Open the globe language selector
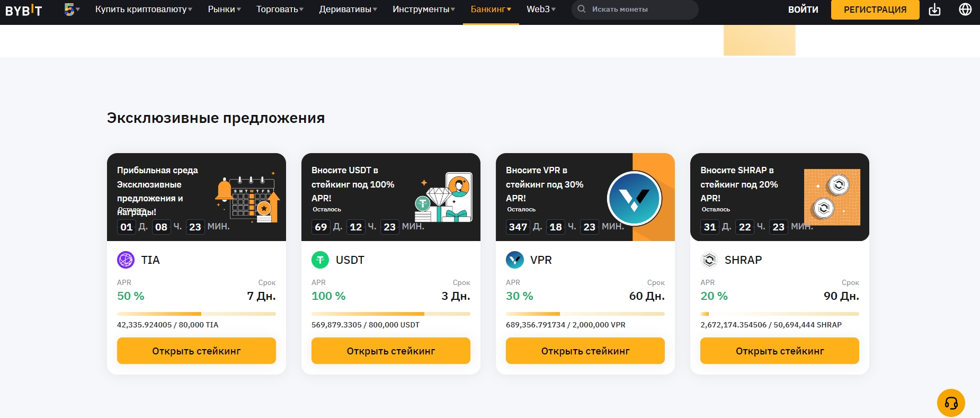This screenshot has width=980, height=418. [x=965, y=9]
